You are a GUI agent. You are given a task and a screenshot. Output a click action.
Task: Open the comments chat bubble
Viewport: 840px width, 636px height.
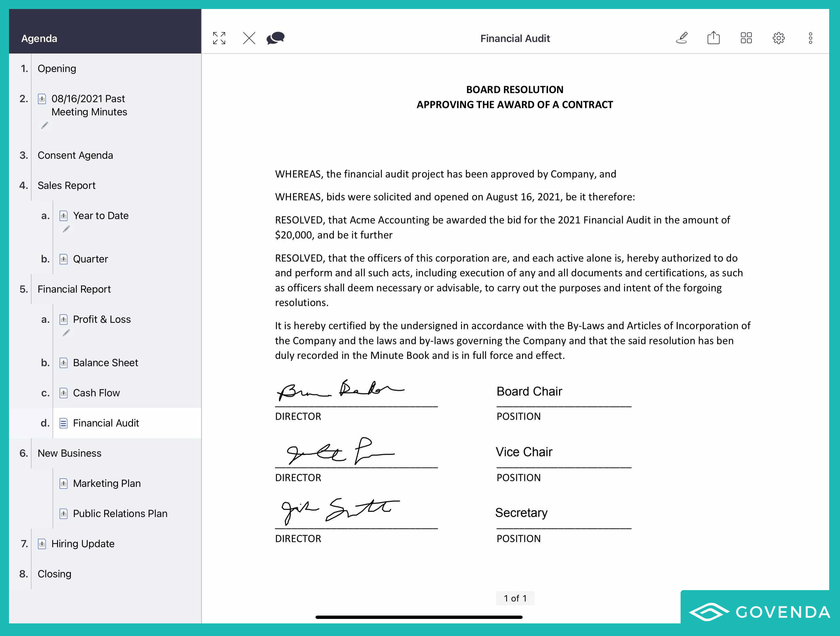coord(275,38)
